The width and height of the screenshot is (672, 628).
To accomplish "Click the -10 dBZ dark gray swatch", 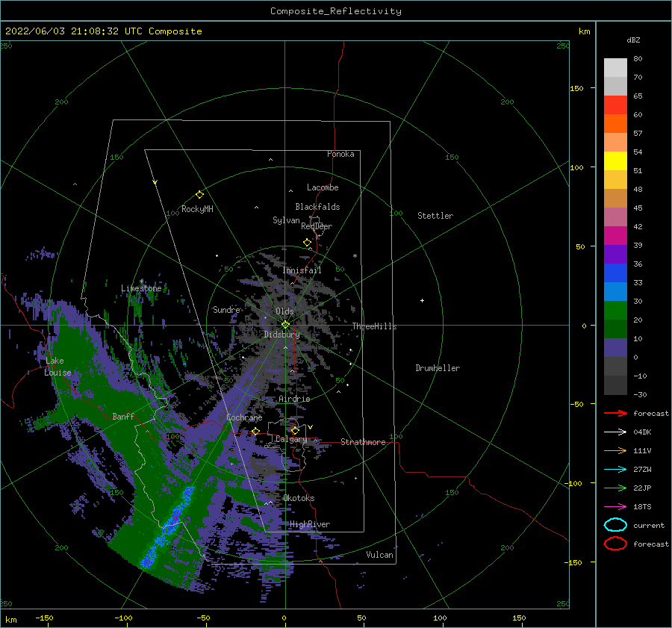I will [615, 385].
